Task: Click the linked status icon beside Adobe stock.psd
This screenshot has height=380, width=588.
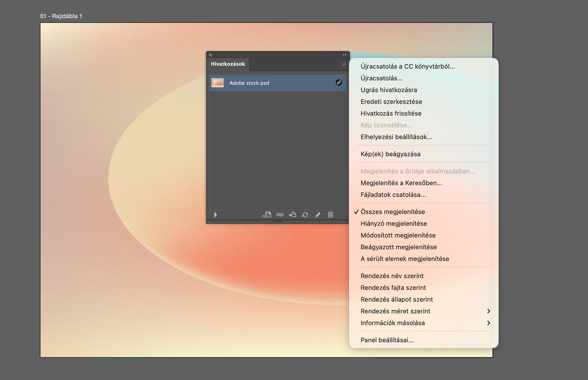Action: 339,83
